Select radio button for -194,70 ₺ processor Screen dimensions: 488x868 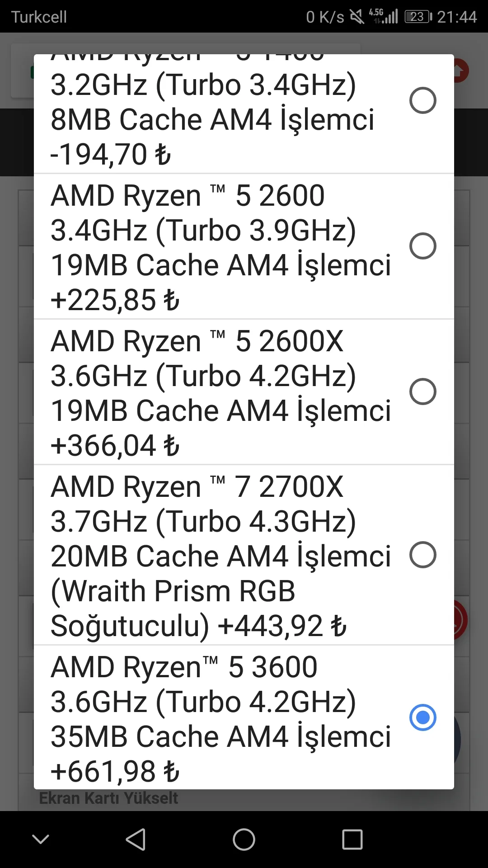click(422, 100)
